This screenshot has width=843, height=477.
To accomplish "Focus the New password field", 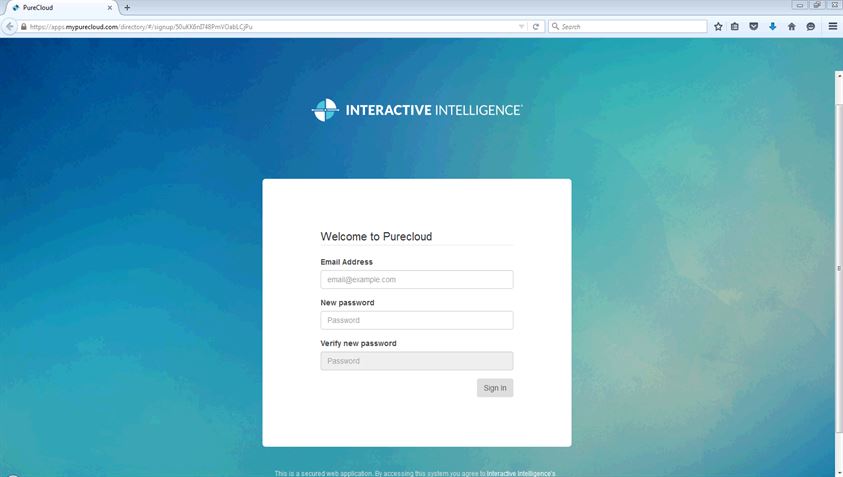I will tap(416, 320).
